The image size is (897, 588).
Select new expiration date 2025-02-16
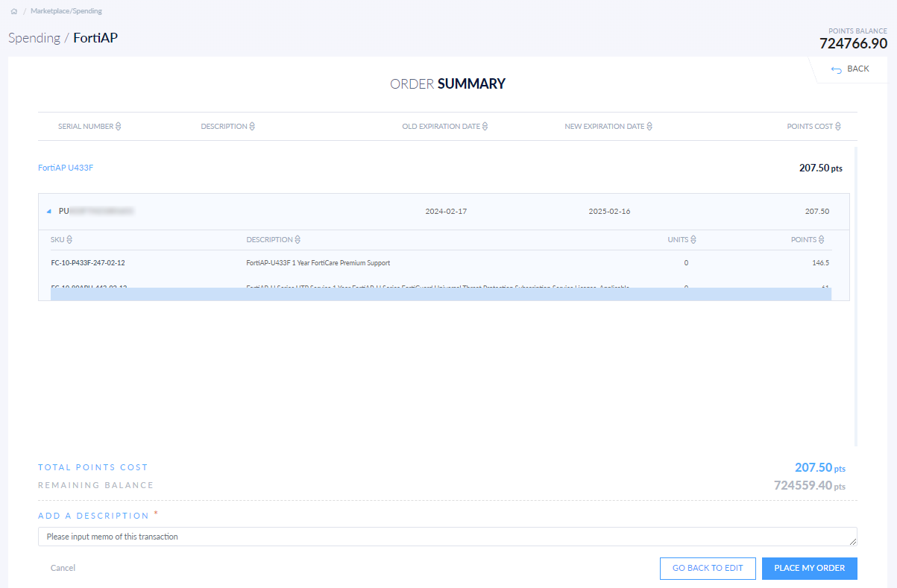point(609,212)
